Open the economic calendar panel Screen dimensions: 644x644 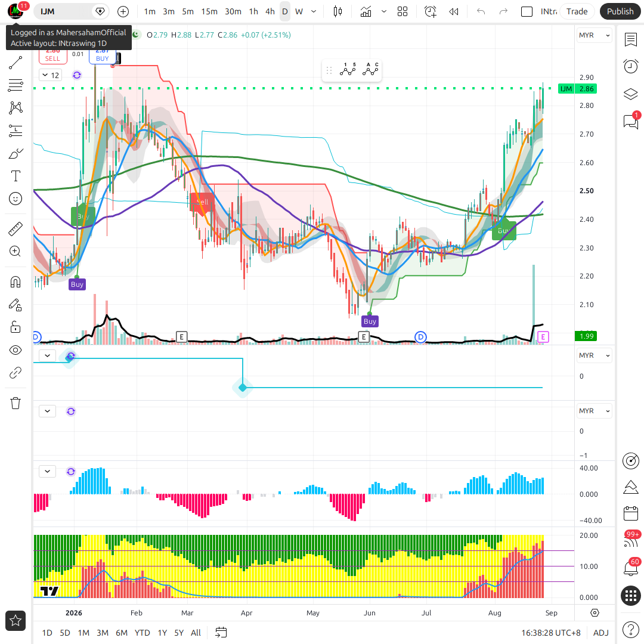pyautogui.click(x=630, y=513)
